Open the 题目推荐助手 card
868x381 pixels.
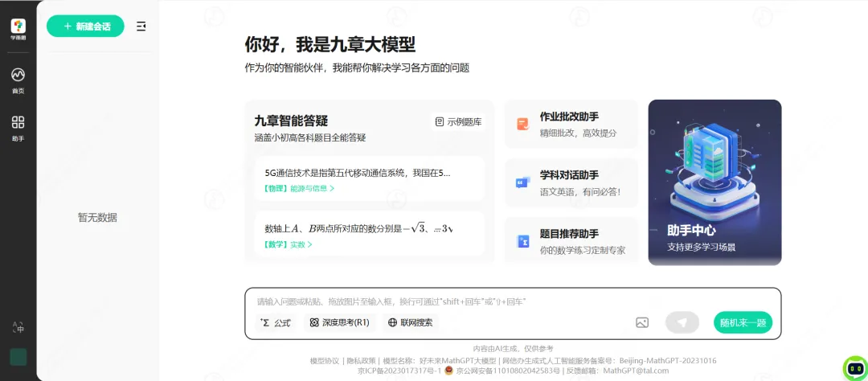coord(571,241)
